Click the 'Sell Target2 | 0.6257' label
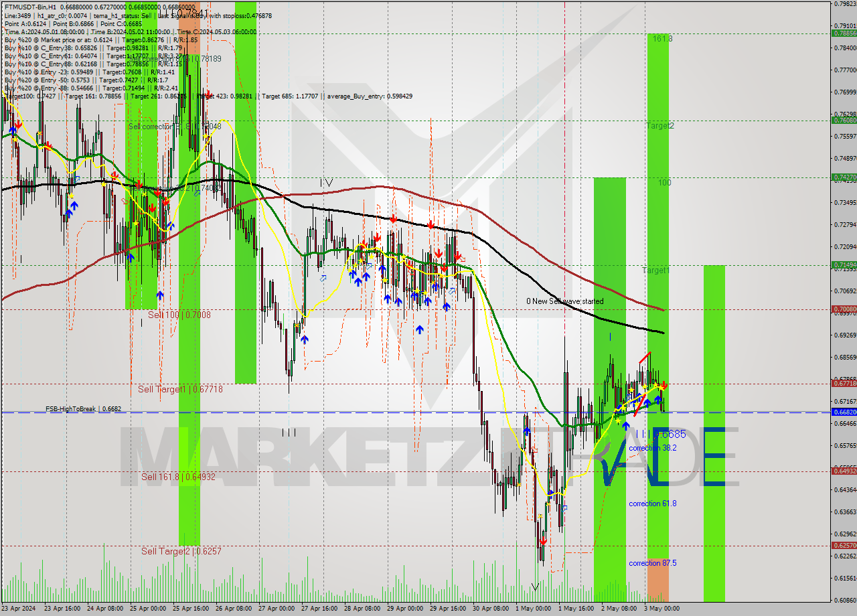The width and height of the screenshot is (857, 616). (x=181, y=551)
